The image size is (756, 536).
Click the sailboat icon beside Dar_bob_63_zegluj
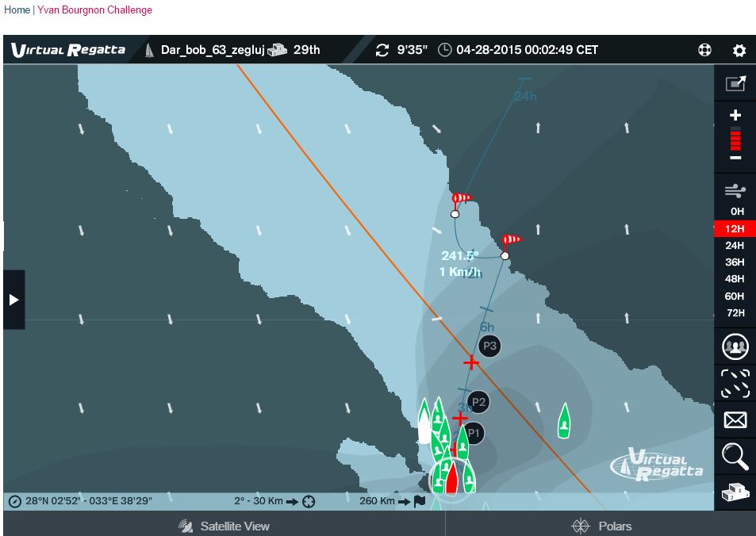pos(149,50)
